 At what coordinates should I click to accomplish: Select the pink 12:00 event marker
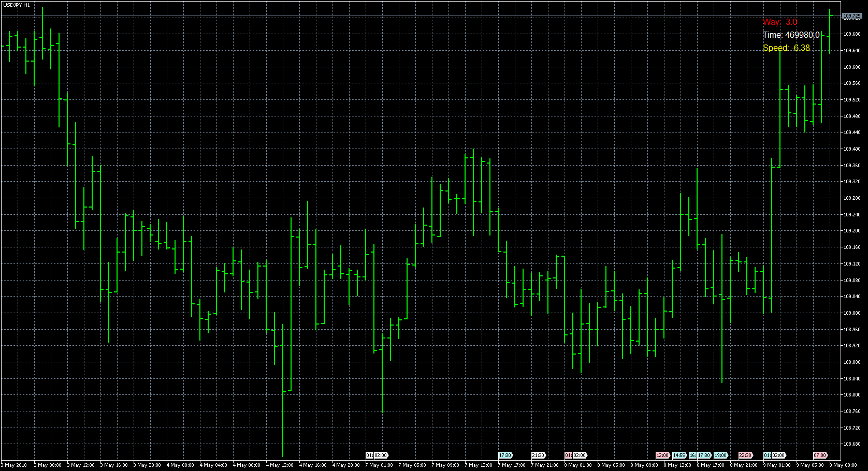tap(663, 456)
